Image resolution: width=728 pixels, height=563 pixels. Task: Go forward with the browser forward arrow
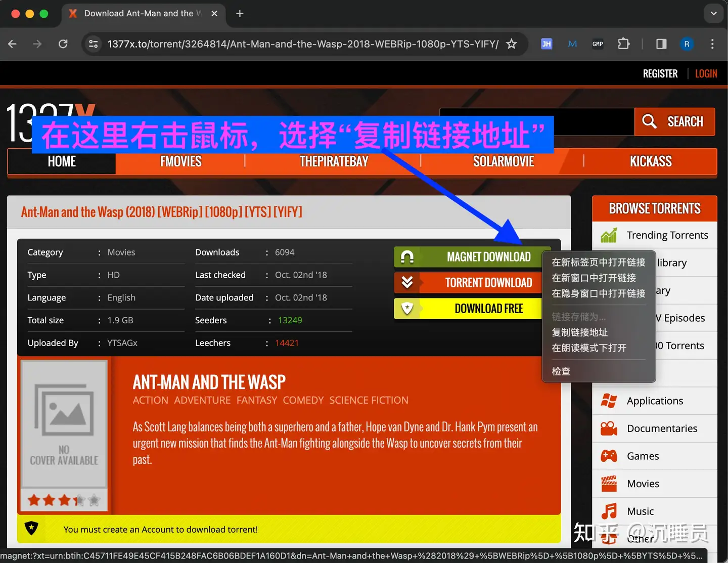[37, 44]
